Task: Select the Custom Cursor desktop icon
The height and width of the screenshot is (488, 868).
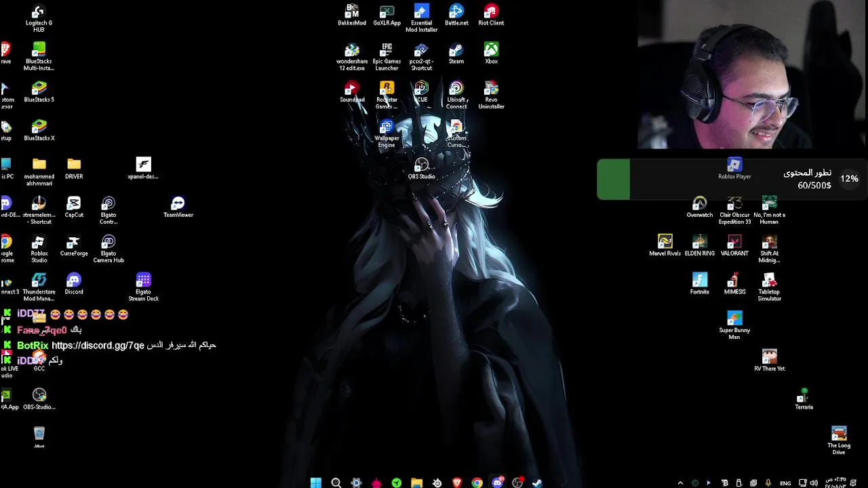Action: pos(456,134)
